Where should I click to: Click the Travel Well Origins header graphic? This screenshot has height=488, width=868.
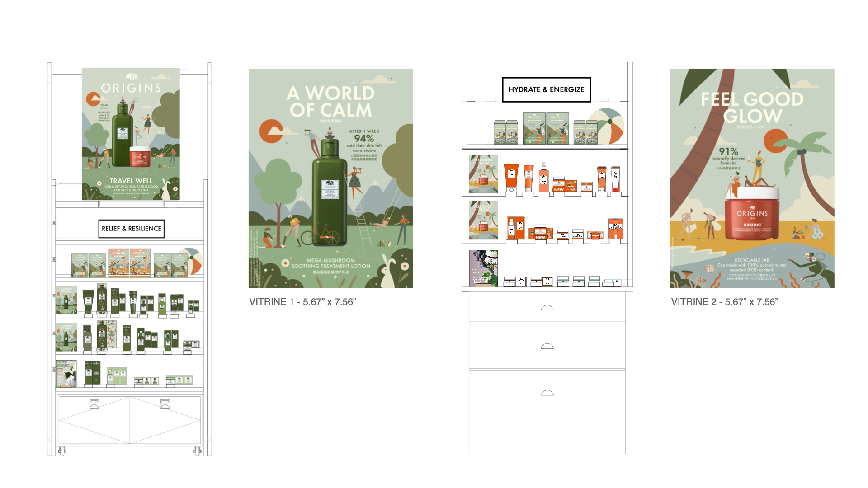[x=131, y=134]
